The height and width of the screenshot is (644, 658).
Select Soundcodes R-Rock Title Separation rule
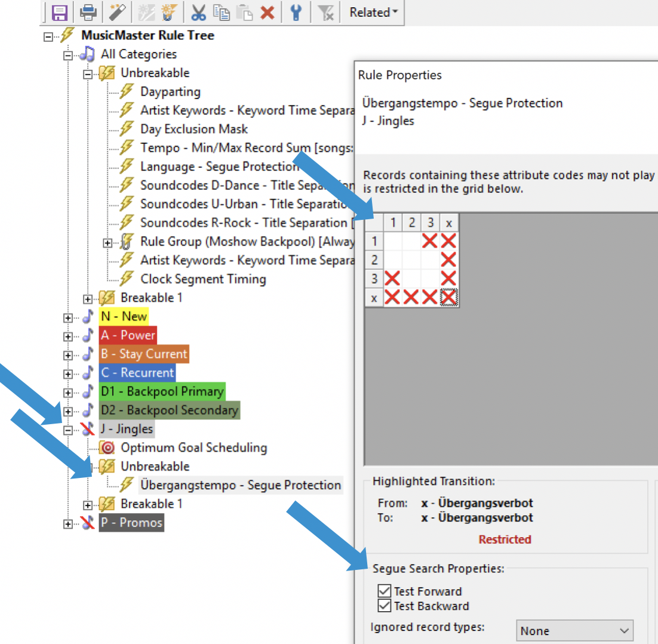coord(247,222)
